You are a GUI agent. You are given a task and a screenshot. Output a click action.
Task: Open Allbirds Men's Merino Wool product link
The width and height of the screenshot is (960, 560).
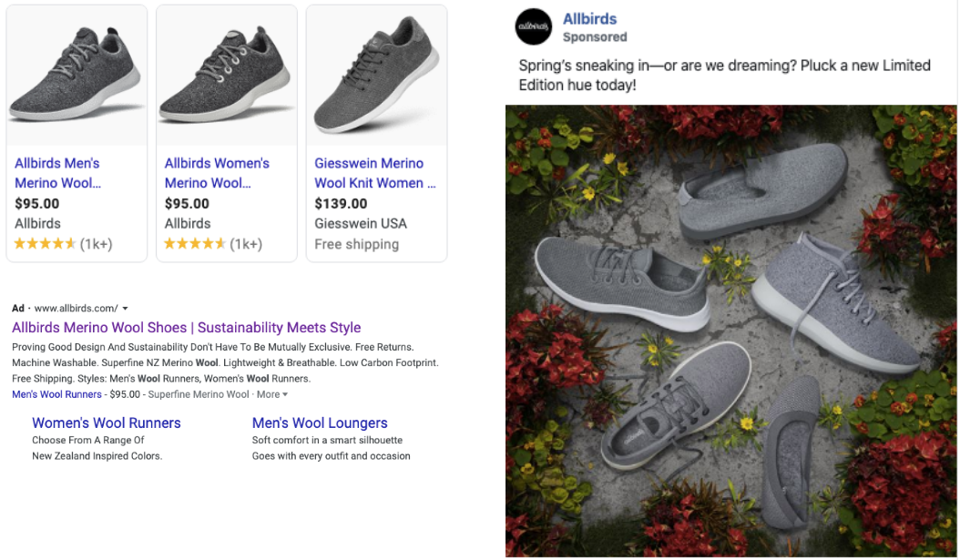coord(57,173)
